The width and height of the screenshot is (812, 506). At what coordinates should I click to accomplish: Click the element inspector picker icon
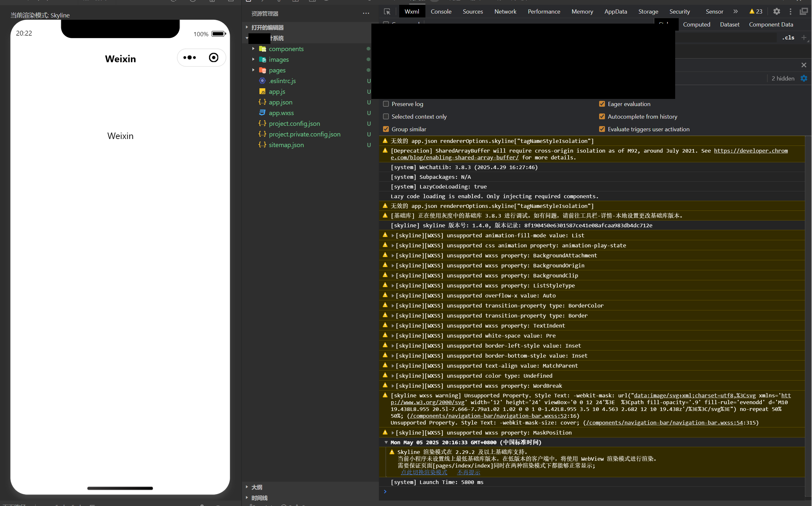387,12
